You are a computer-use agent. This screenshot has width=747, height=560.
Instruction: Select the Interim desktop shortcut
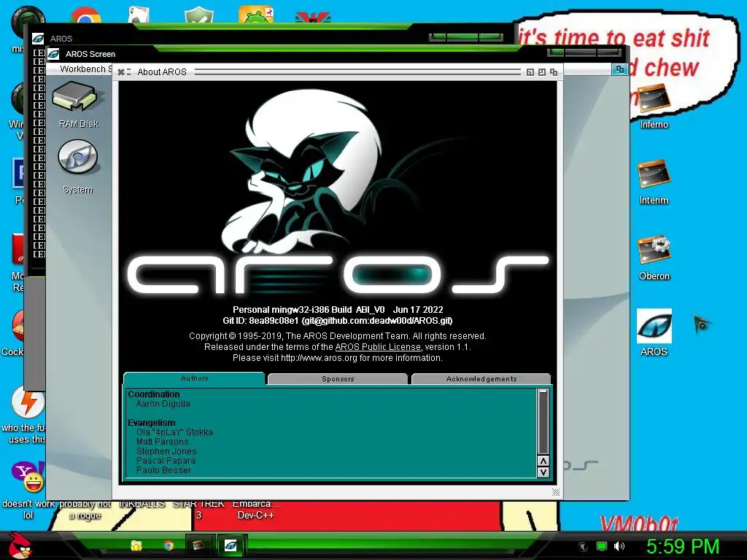[654, 182]
